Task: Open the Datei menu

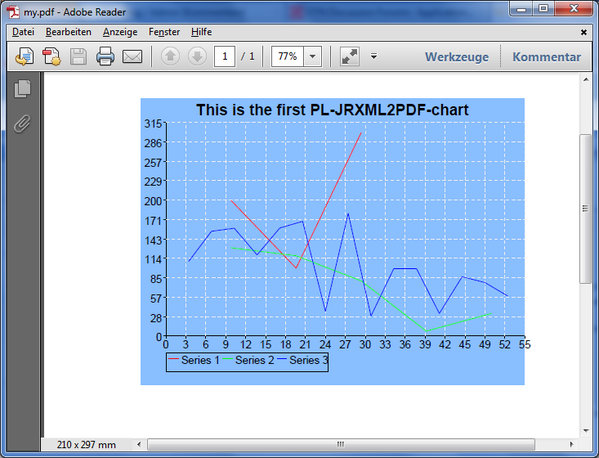Action: [x=23, y=32]
